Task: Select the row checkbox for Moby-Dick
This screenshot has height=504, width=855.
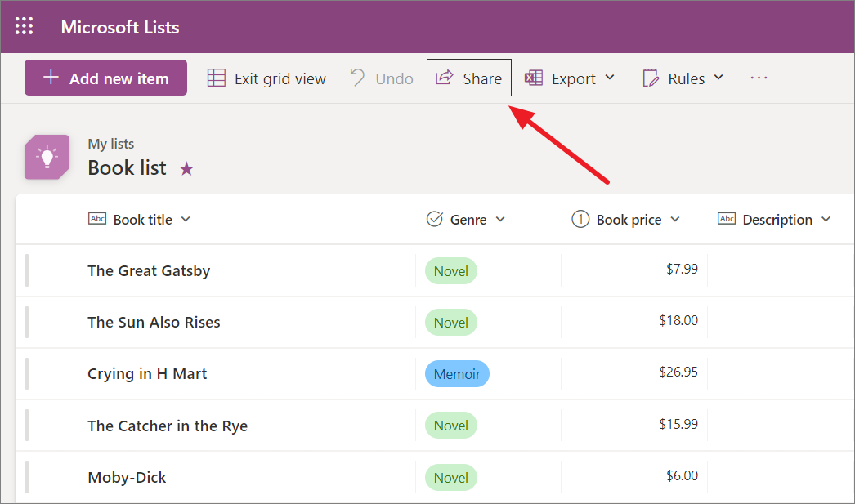Action: click(x=27, y=477)
